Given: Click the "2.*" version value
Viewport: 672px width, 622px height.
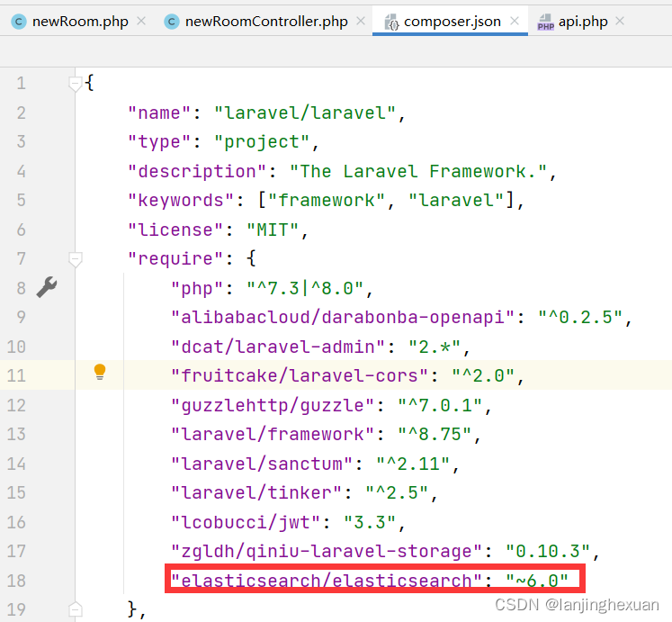Looking at the screenshot, I should pos(435,347).
